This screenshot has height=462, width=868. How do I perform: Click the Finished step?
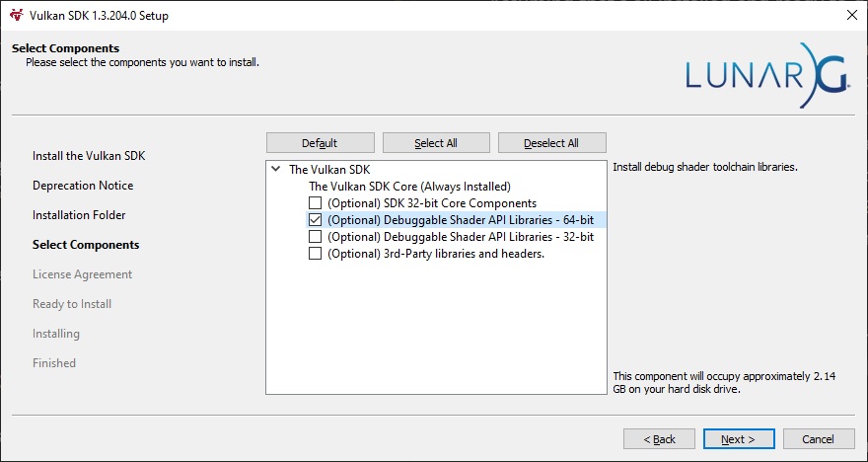point(54,363)
